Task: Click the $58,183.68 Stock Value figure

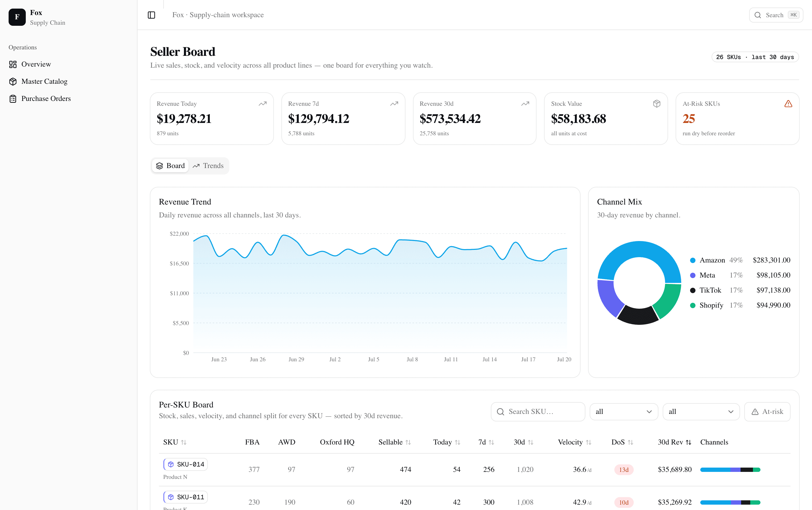Action: point(579,119)
